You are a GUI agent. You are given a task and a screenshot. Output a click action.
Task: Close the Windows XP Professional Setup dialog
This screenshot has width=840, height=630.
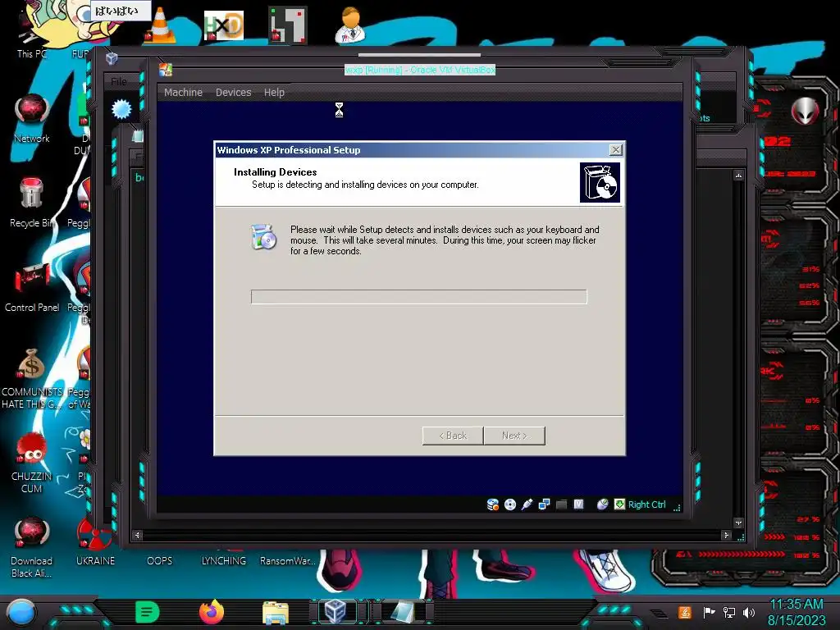pyautogui.click(x=615, y=150)
